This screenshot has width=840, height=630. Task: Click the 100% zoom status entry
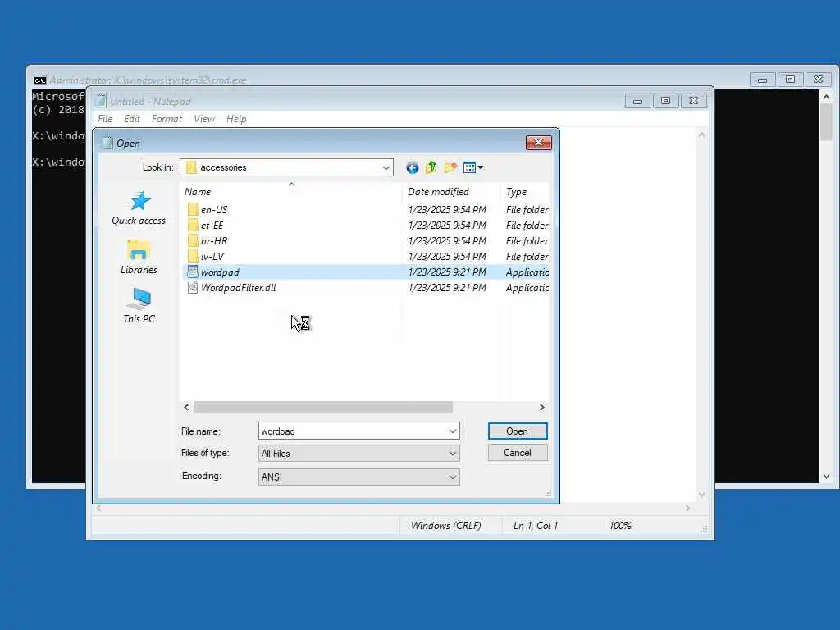620,526
